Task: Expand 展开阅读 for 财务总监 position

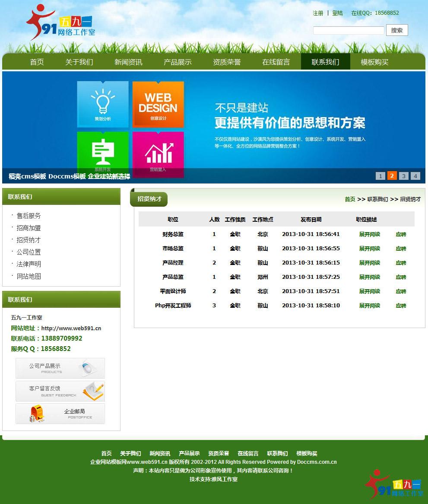Action: [x=369, y=234]
